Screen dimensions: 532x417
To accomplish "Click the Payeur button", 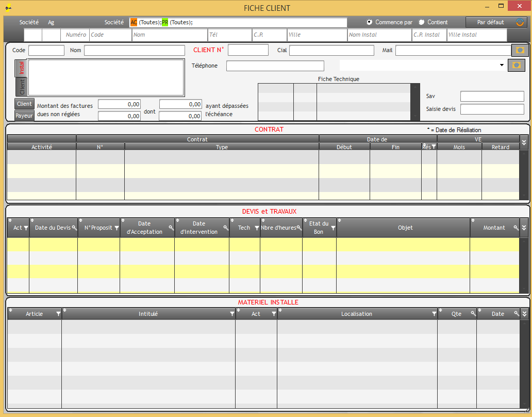I will click(x=24, y=116).
